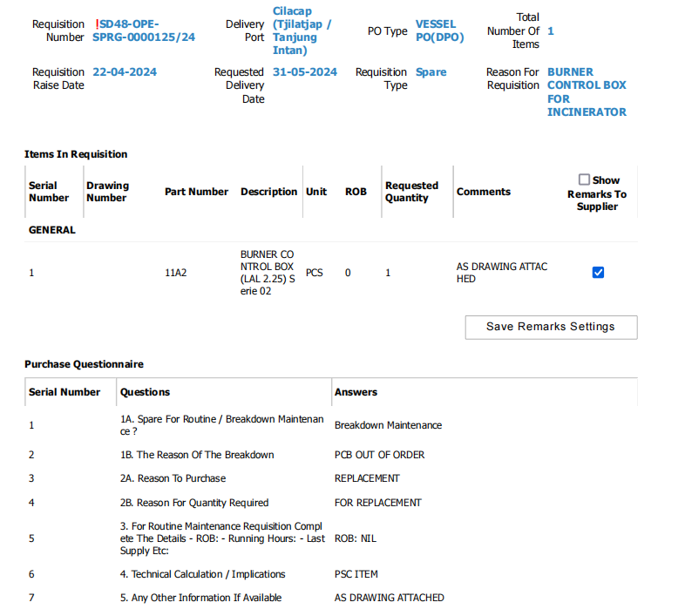Click the BURNER CONTROL BOX item description

[x=268, y=273]
